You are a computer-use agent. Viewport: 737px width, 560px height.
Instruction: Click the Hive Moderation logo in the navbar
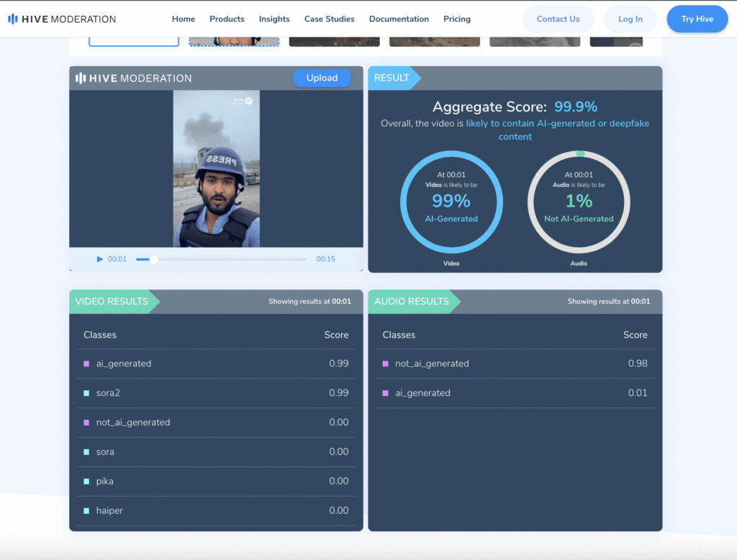61,19
